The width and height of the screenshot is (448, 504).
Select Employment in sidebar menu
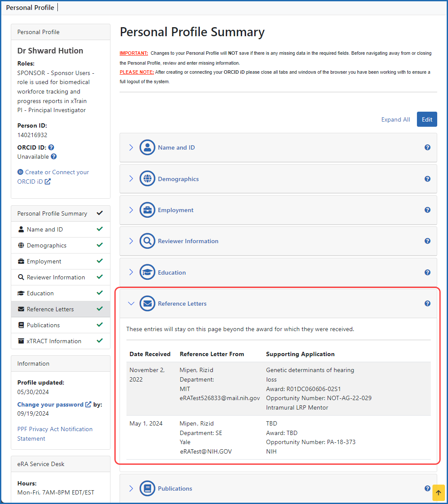[x=60, y=261]
